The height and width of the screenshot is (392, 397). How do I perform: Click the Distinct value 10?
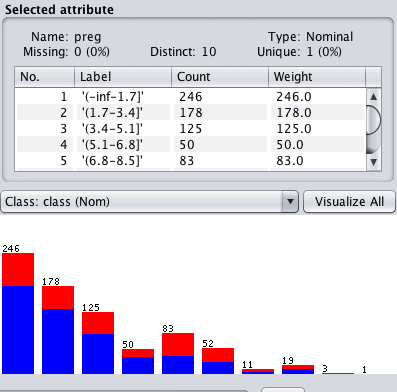click(209, 52)
